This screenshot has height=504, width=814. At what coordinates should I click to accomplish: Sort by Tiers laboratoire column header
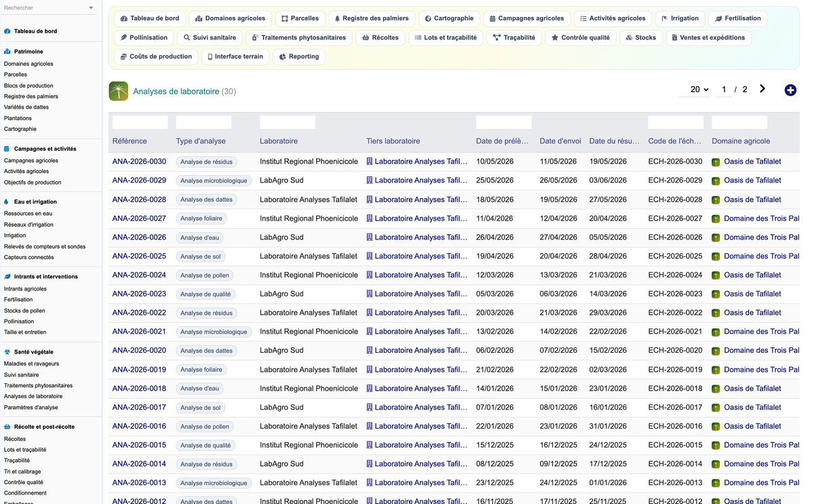[393, 141]
